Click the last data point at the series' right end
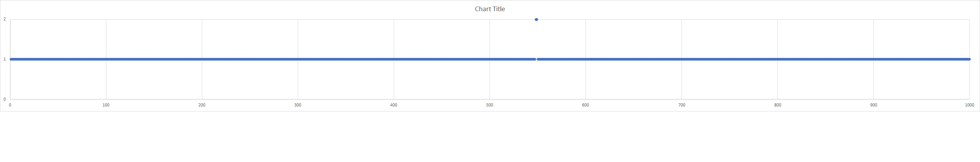 coord(969,59)
